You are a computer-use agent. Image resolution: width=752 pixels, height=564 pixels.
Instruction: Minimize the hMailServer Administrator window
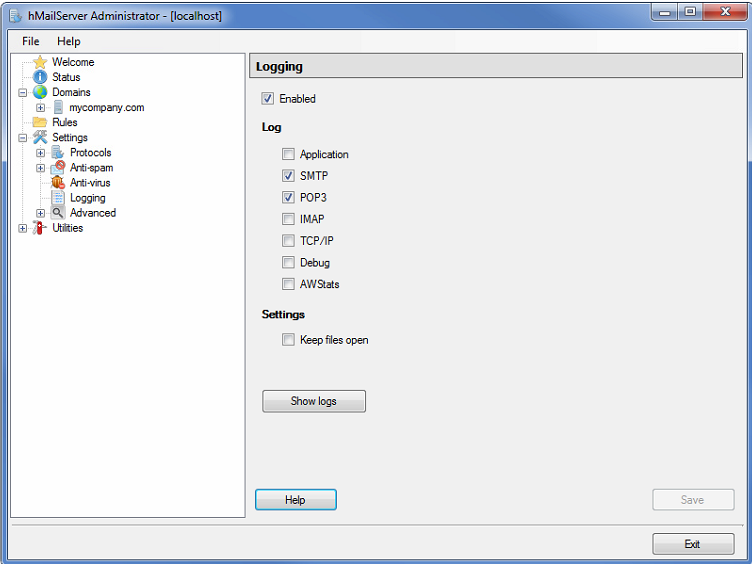[x=665, y=12]
